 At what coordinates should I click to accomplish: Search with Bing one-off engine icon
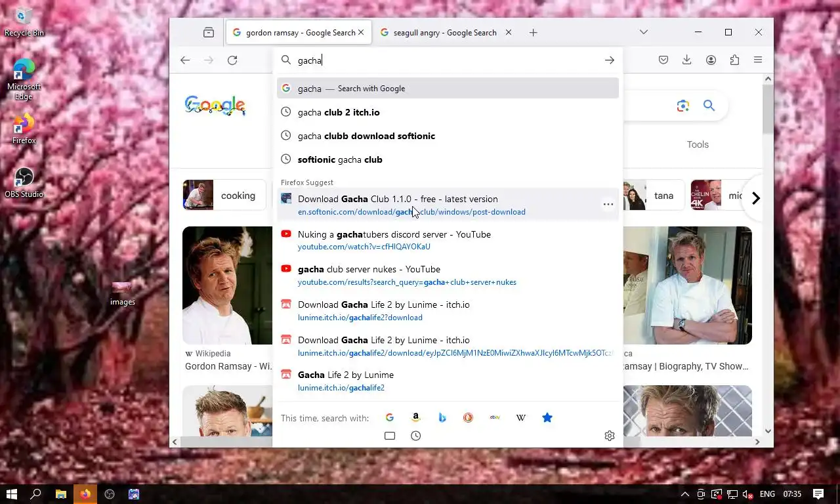click(x=442, y=417)
